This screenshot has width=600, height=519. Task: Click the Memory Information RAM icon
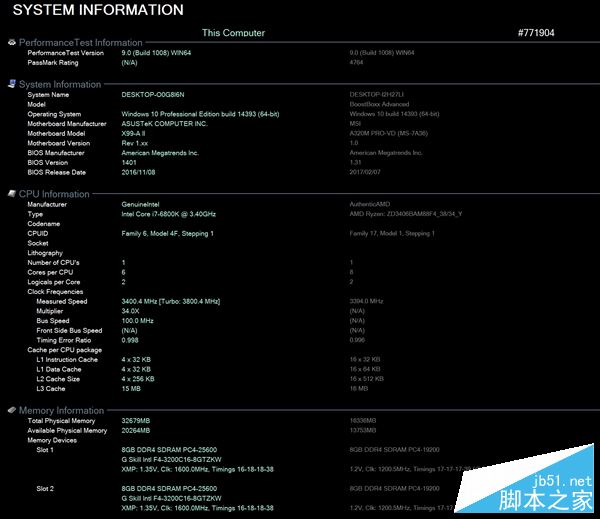[12, 410]
